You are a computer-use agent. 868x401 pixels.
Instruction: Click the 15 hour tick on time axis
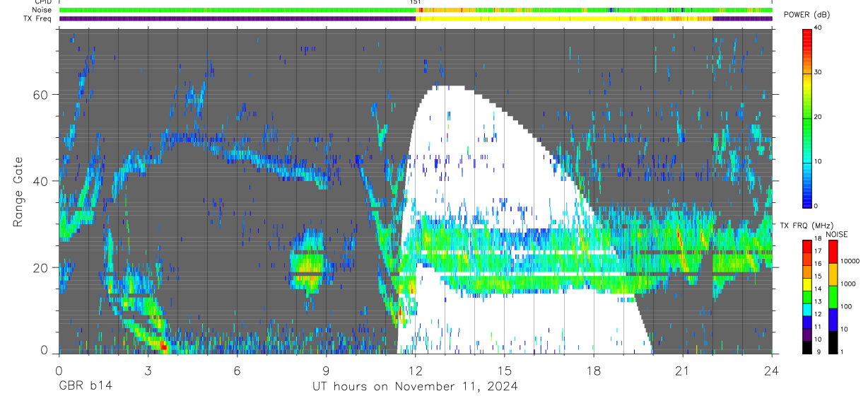coord(504,370)
